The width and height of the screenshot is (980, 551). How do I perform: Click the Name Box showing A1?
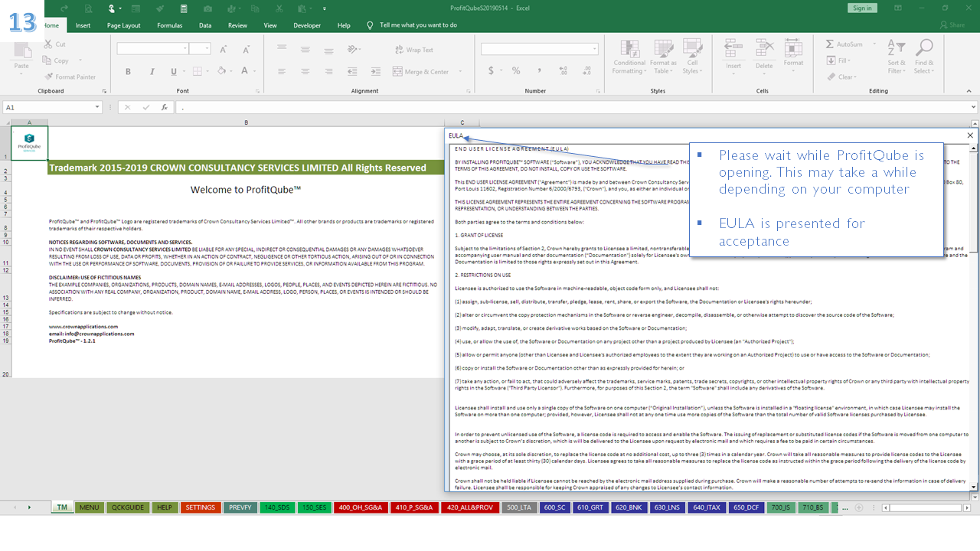(x=52, y=108)
